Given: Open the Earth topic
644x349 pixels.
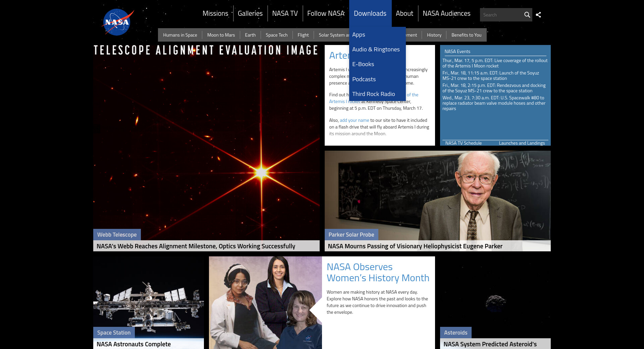Looking at the screenshot, I should pos(250,35).
